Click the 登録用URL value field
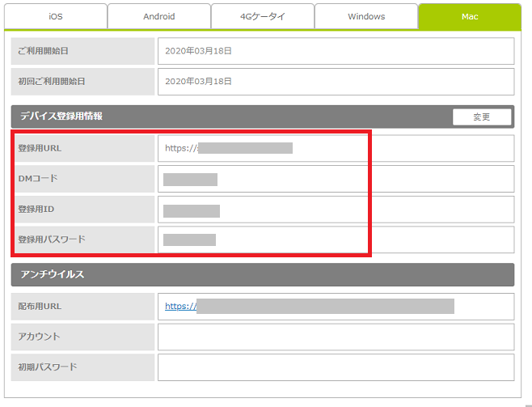The width and height of the screenshot is (532, 407). [336, 148]
